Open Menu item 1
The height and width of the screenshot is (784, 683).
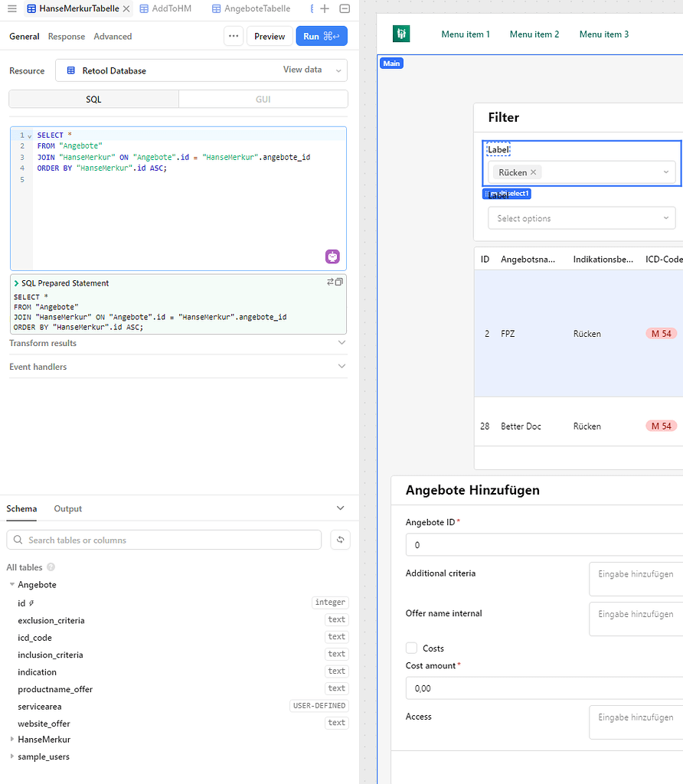point(466,34)
